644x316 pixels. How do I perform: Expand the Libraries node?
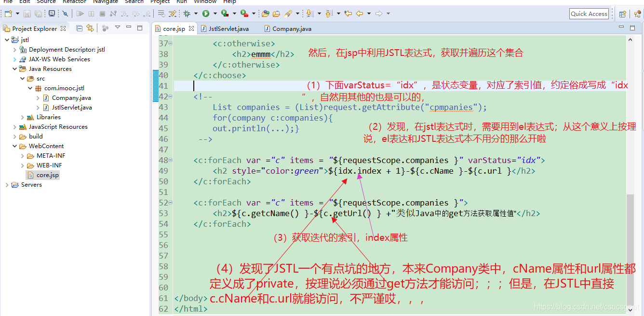point(23,117)
